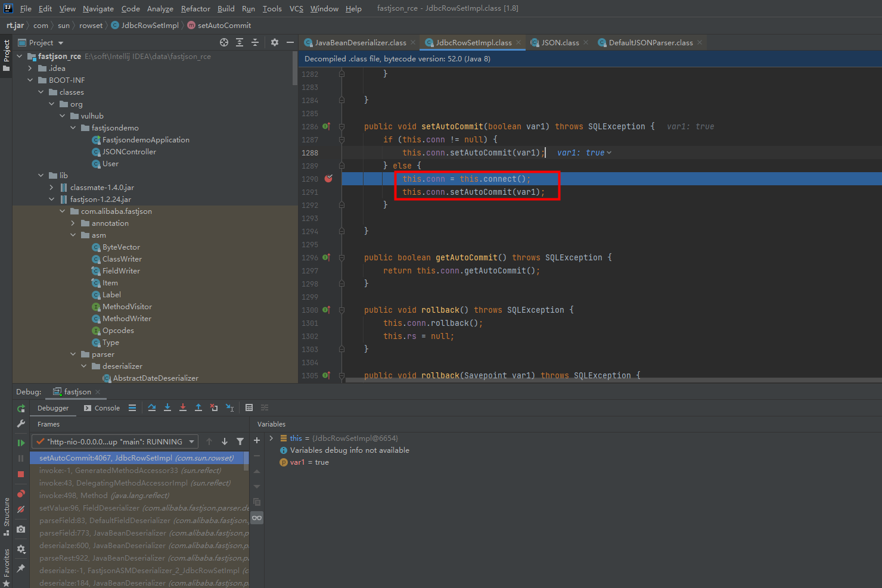Stop the debug session
882x588 pixels.
point(21,474)
